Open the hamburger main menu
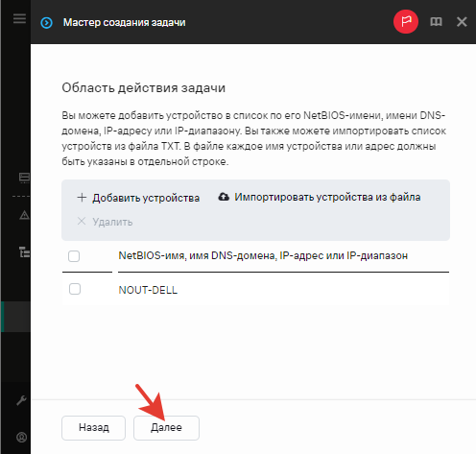The height and width of the screenshot is (454, 476). (19, 18)
